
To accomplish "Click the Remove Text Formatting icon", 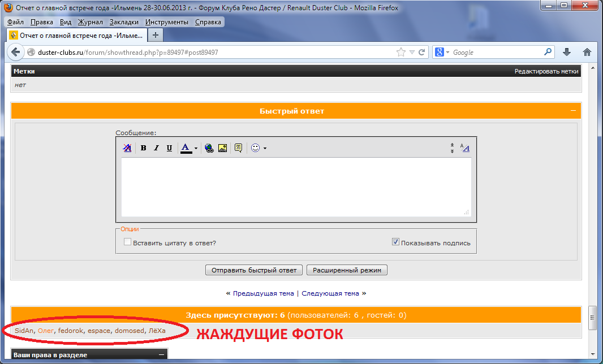I will 127,148.
